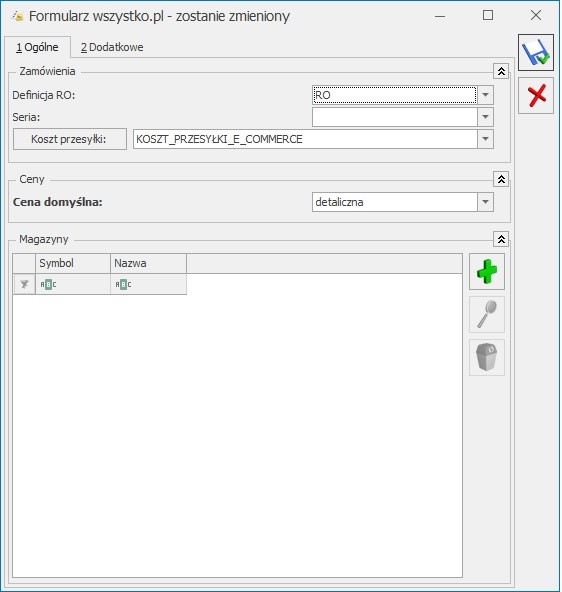
Task: Select the 1 Ogólne tab
Action: tap(37, 48)
